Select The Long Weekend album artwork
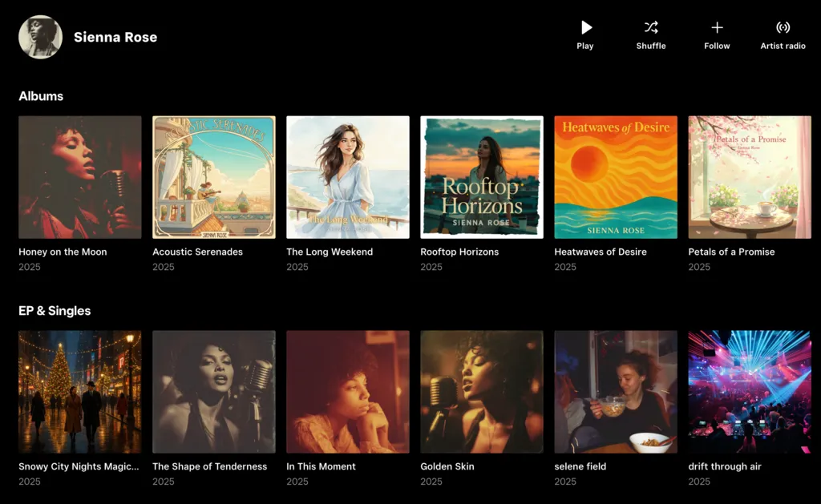Image resolution: width=821 pixels, height=504 pixels. [348, 177]
